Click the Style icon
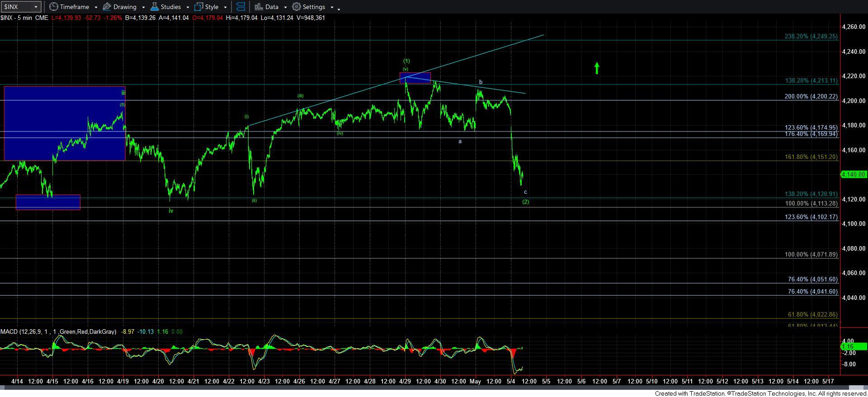Image resolution: width=868 pixels, height=397 pixels. [x=198, y=7]
